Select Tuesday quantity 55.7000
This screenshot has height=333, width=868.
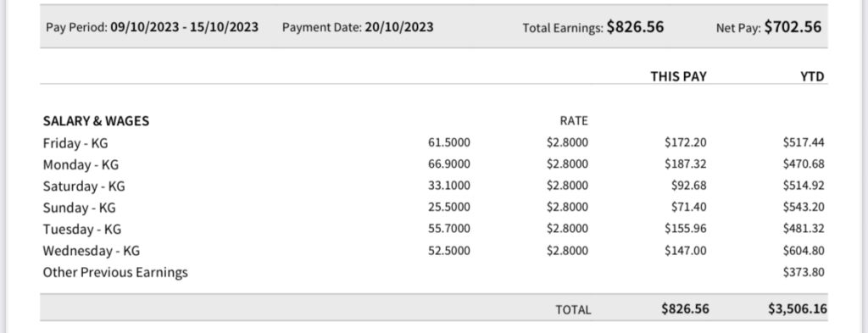click(x=449, y=229)
